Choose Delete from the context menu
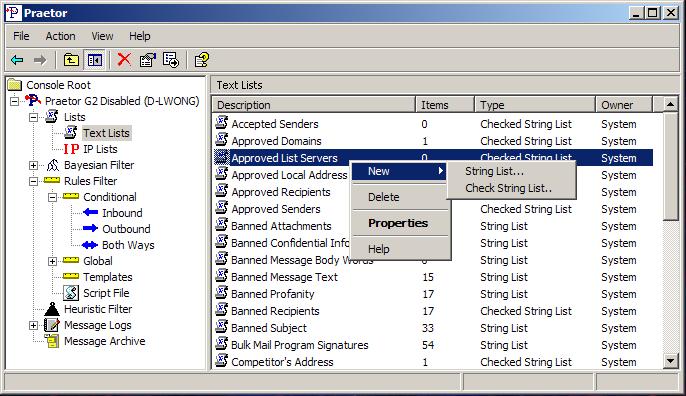The height and width of the screenshot is (396, 686). pos(384,197)
